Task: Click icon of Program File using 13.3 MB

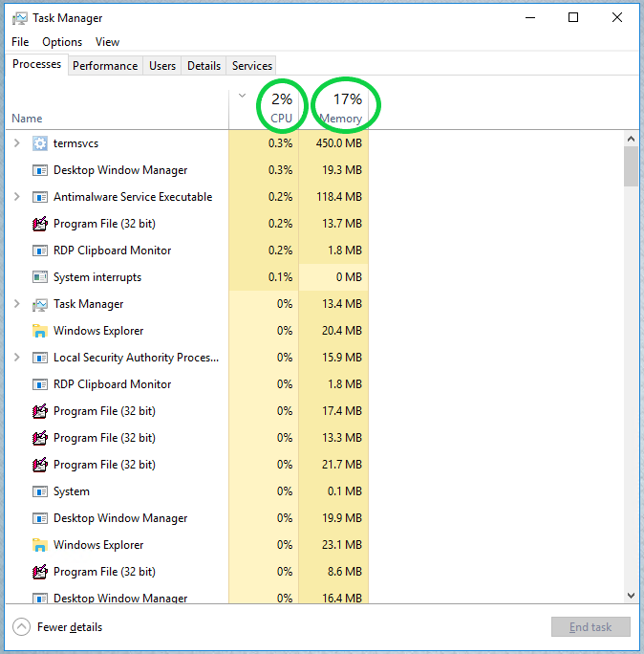Action: click(40, 438)
